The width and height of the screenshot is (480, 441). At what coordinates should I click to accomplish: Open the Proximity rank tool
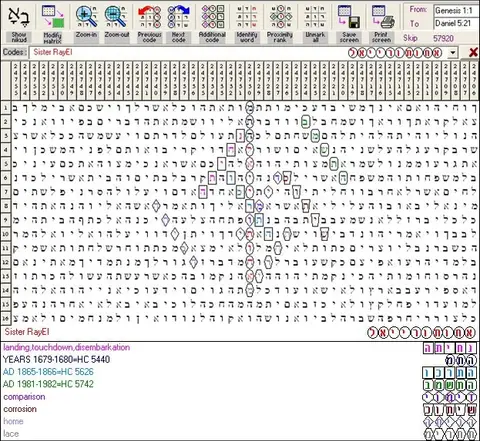click(x=280, y=16)
